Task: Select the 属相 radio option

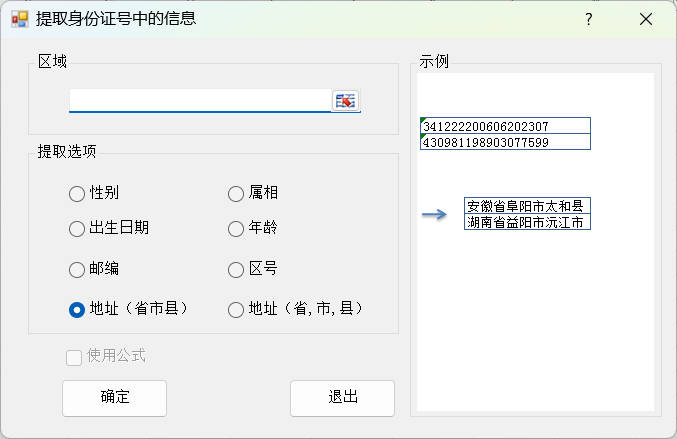Action: pyautogui.click(x=236, y=193)
